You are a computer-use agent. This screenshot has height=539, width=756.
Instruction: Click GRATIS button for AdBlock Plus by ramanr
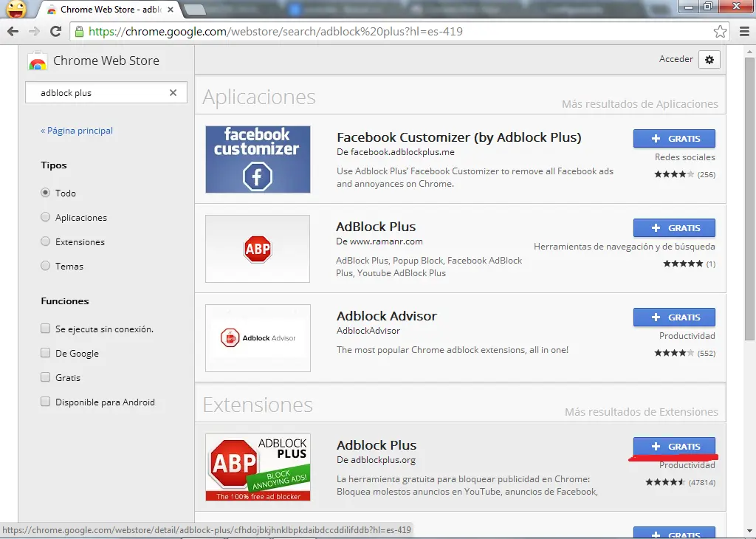pos(674,227)
